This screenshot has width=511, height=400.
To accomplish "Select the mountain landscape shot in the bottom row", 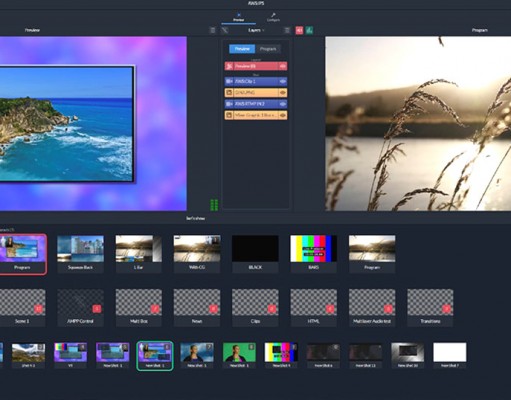I will coord(29,356).
